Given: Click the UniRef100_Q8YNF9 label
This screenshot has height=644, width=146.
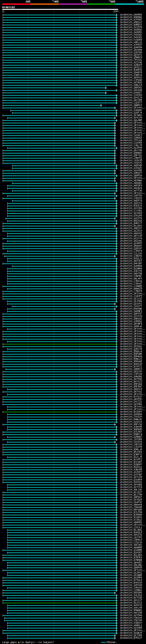Looking at the screenshot, I should pyautogui.click(x=131, y=324).
